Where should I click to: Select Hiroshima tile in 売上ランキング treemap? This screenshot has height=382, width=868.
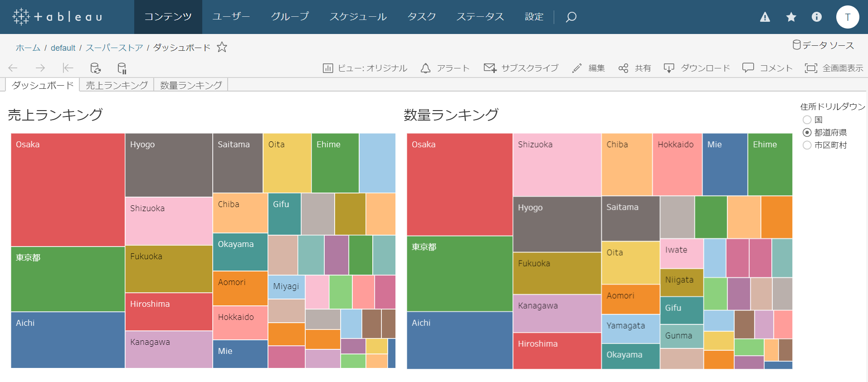[x=169, y=312]
